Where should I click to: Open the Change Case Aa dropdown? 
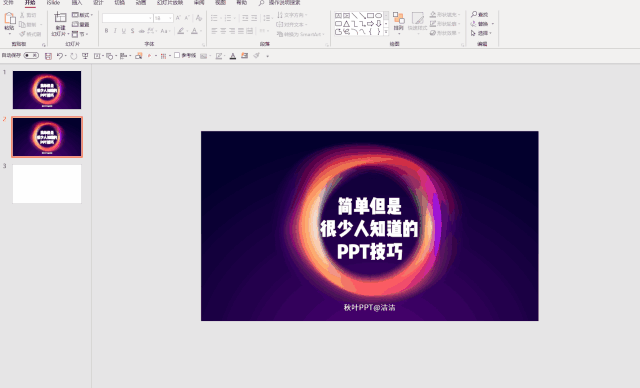[165, 31]
